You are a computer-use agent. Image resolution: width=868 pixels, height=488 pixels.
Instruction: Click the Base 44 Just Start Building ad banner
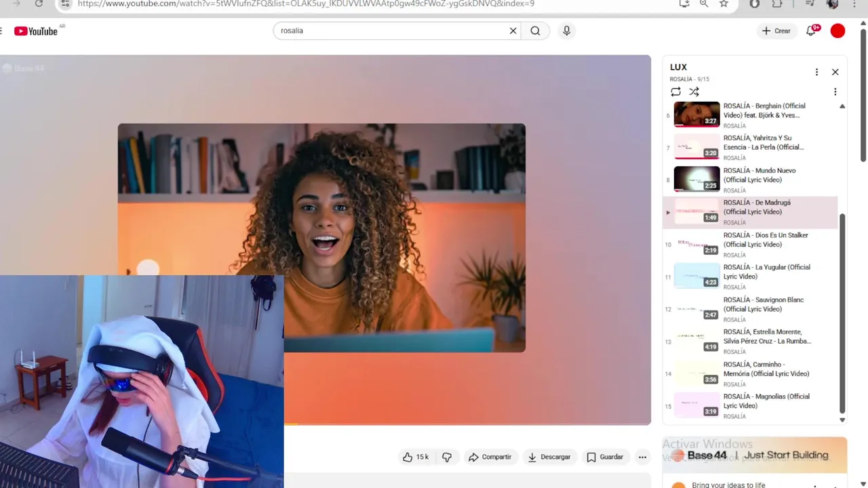tap(755, 455)
